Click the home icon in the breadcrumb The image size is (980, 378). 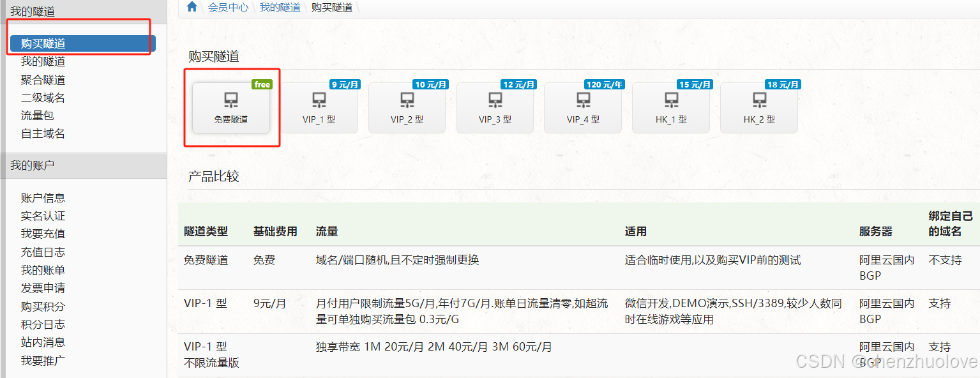pos(191,8)
